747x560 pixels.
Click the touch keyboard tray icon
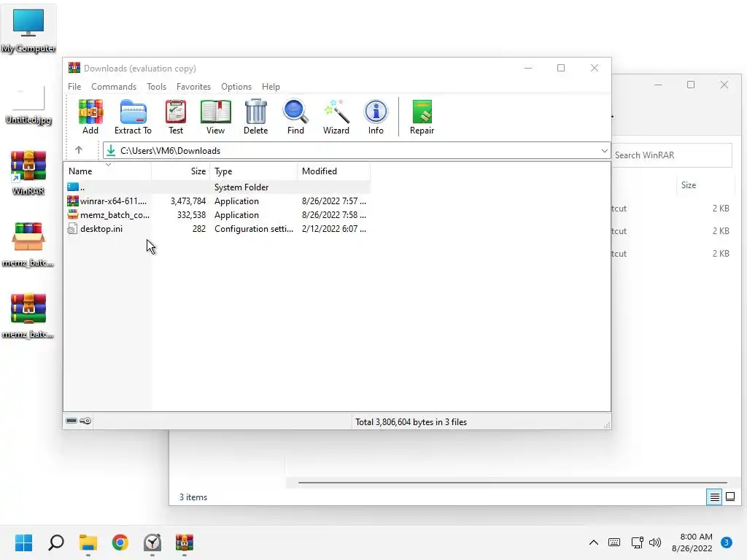coord(614,542)
